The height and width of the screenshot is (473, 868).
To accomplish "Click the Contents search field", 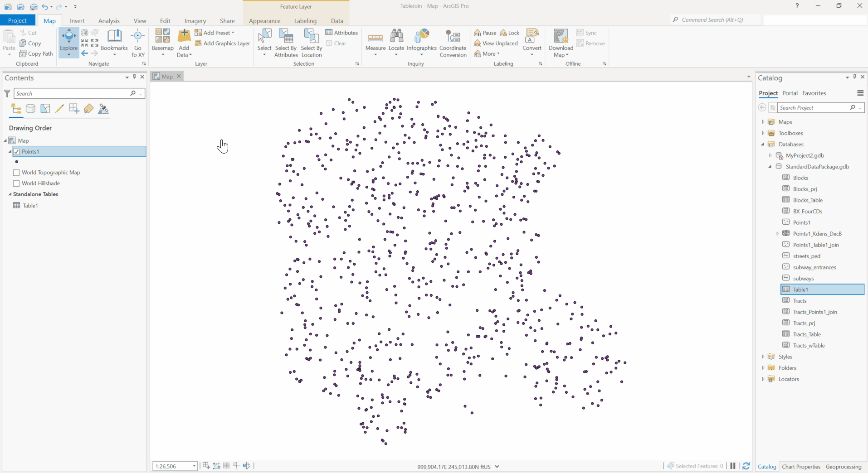I will click(73, 93).
